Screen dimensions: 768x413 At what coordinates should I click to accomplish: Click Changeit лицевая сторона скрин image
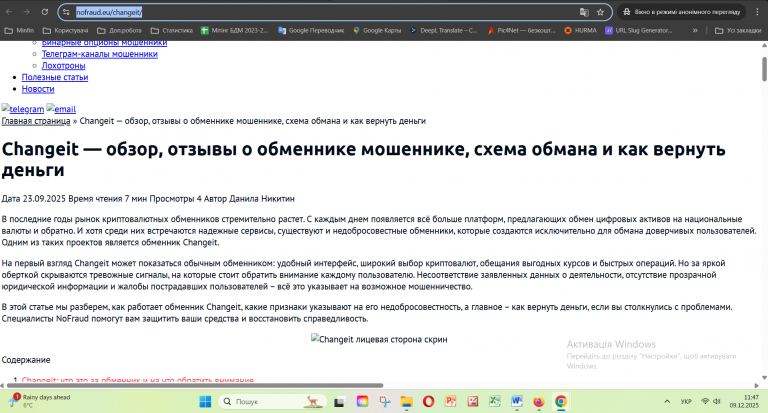pyautogui.click(x=379, y=339)
